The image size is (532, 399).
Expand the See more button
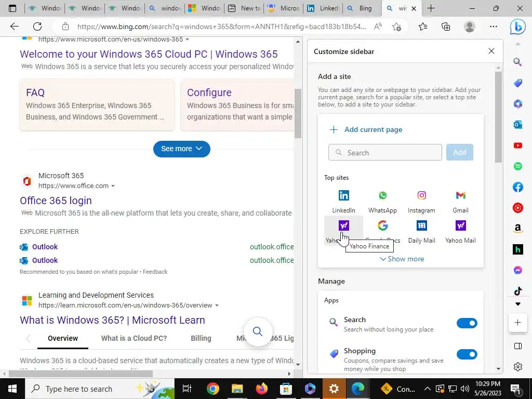click(x=181, y=149)
